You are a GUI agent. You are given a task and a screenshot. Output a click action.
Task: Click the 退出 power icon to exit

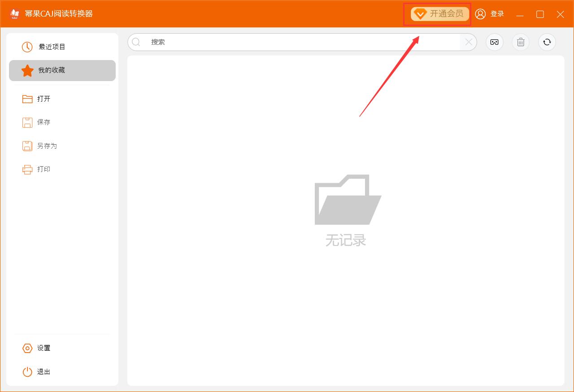[x=27, y=372]
